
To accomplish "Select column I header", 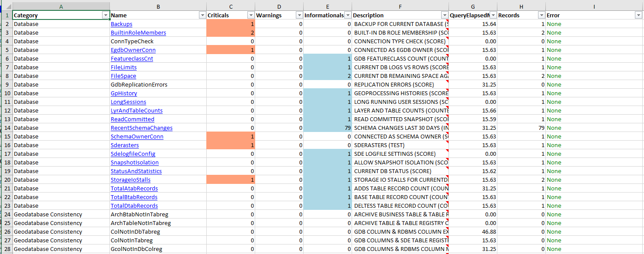I will (x=594, y=6).
